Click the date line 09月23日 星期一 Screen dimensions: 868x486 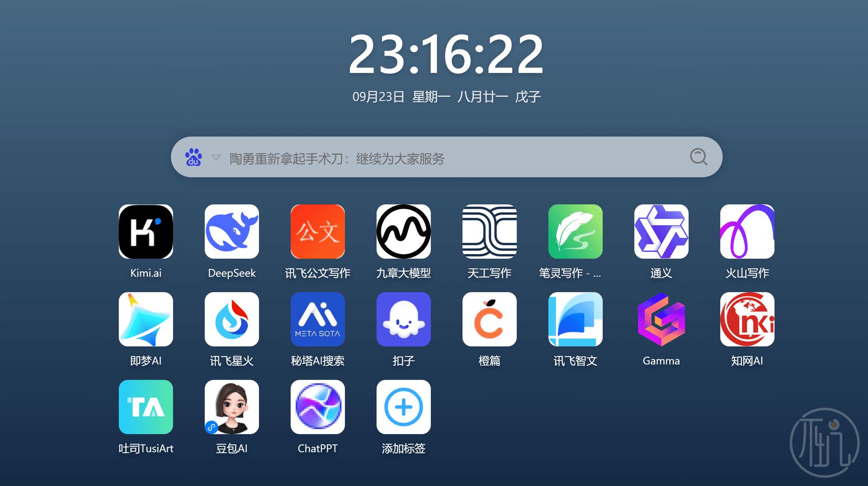[446, 97]
